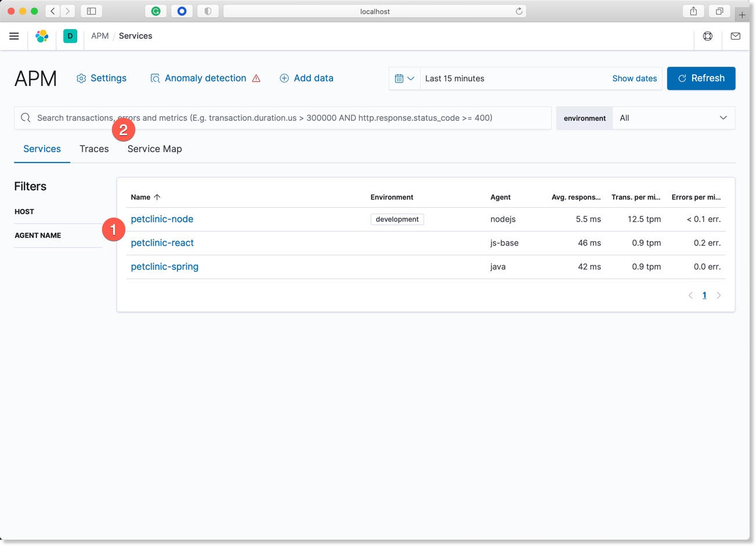The height and width of the screenshot is (546, 756).
Task: Expand the environment All dropdown
Action: [x=674, y=118]
